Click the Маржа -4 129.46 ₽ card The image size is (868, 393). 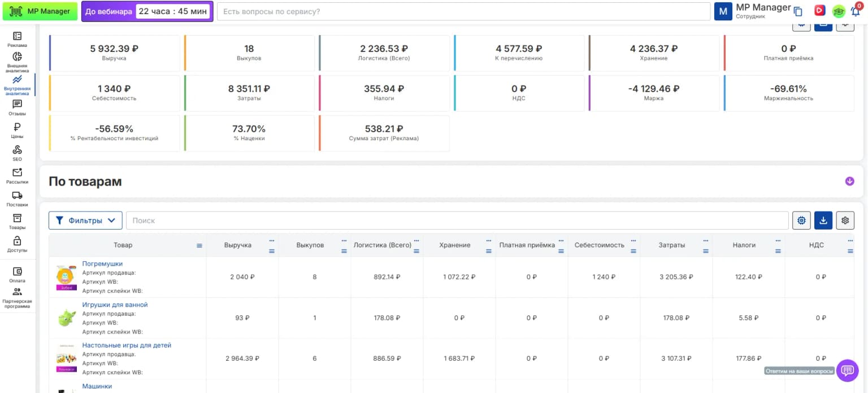pos(654,93)
